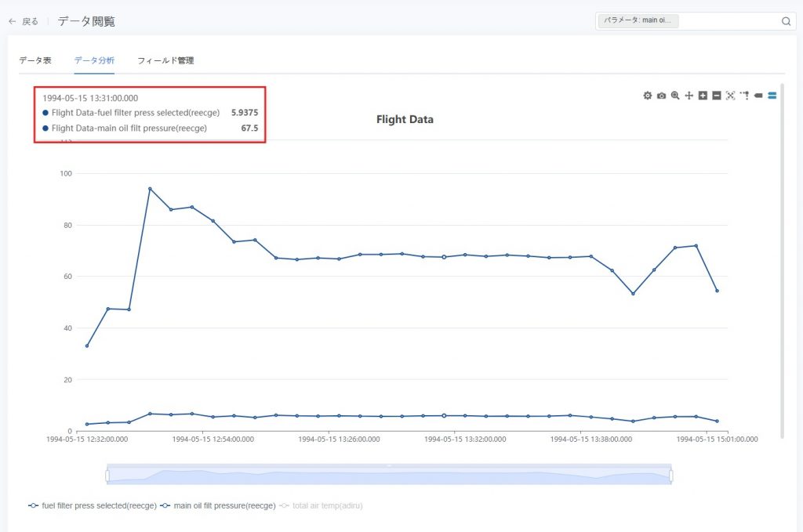Toggle spike lines in chart toolbar

click(x=744, y=96)
